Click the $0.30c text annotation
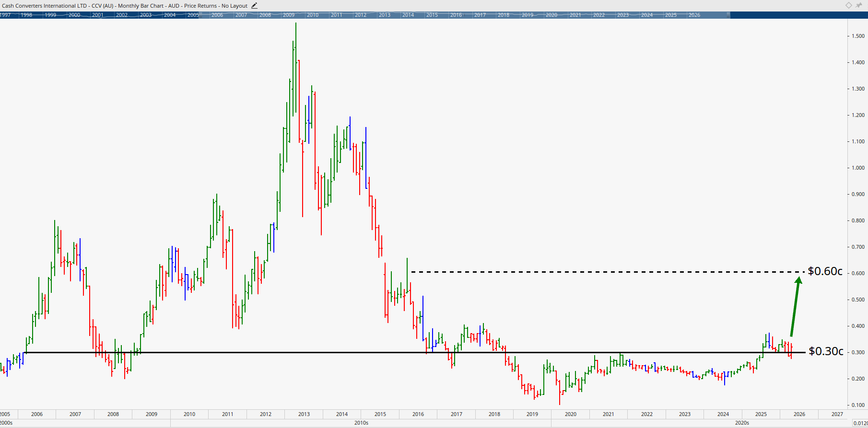This screenshot has width=868, height=428. point(826,351)
